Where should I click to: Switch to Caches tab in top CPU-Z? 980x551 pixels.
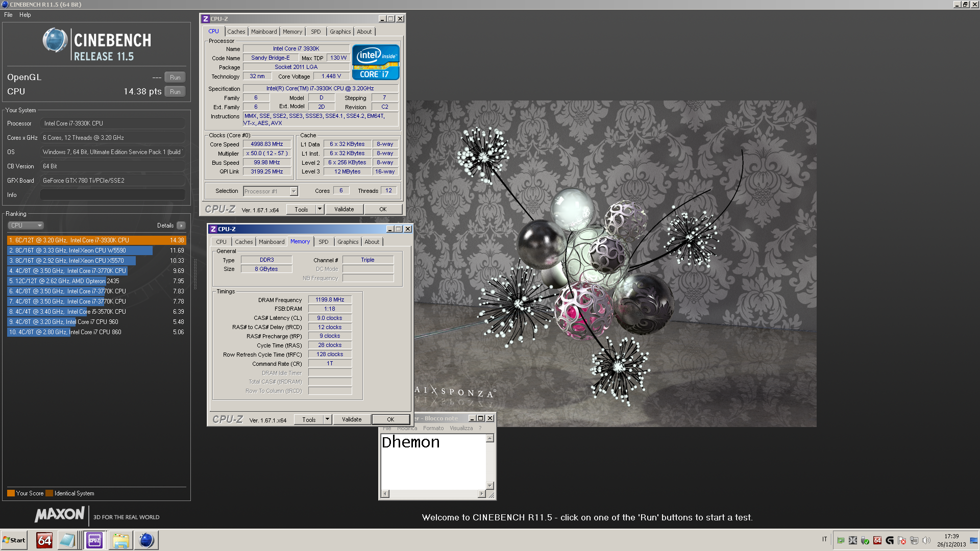click(236, 32)
